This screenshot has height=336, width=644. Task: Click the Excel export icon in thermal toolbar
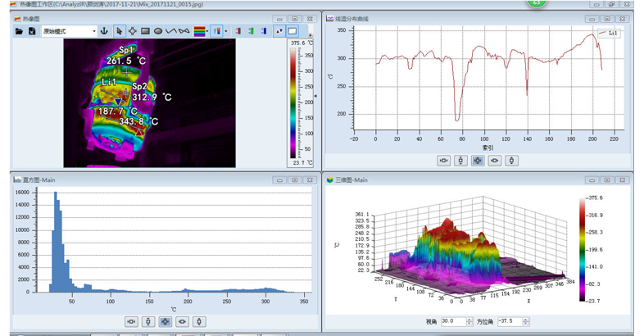[31, 31]
